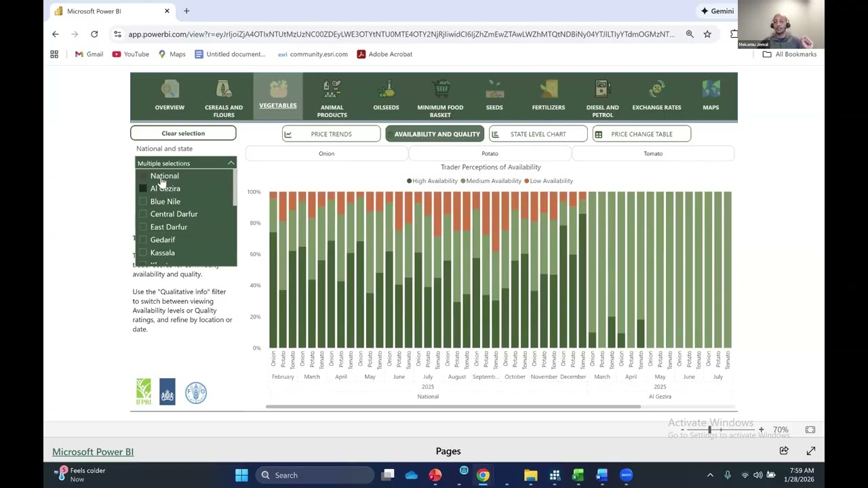Toggle the National checkbox

[x=143, y=176]
